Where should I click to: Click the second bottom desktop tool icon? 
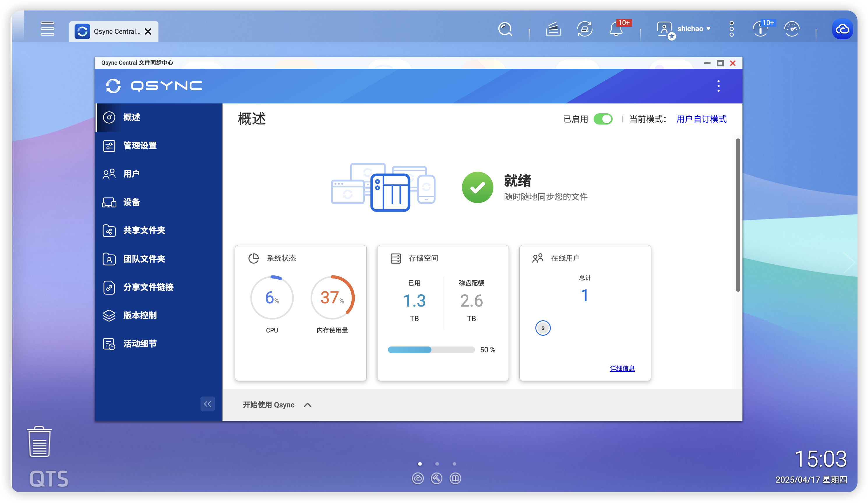(x=437, y=478)
